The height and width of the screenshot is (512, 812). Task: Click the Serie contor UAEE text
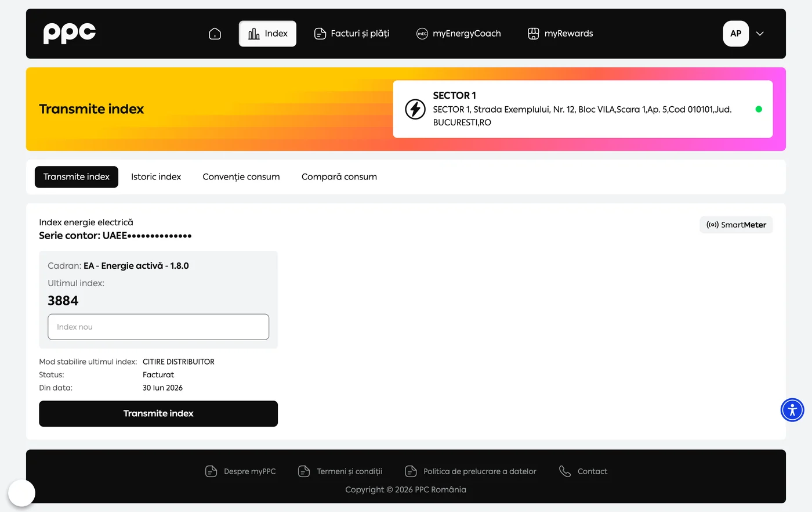[x=115, y=236]
